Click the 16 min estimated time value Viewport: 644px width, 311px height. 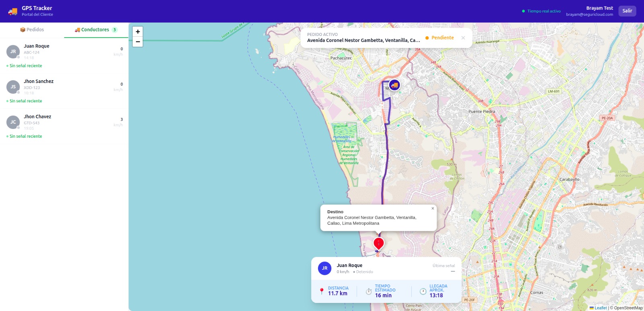click(383, 295)
